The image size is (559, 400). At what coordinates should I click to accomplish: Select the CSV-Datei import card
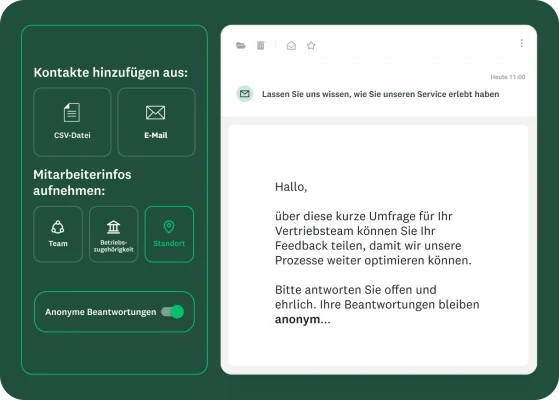72,122
